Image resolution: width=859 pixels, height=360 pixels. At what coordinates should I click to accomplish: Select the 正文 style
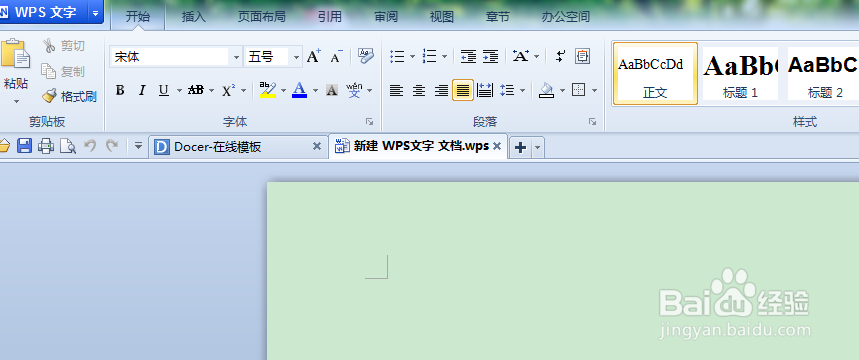pos(655,73)
